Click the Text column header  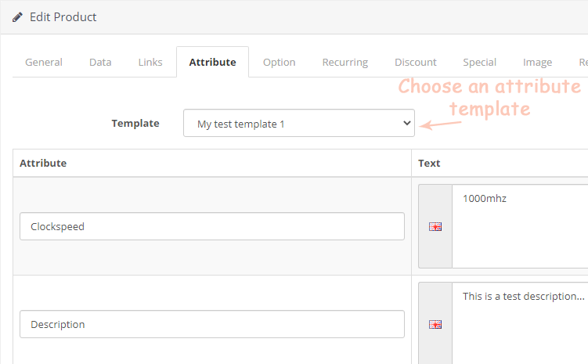pos(429,163)
